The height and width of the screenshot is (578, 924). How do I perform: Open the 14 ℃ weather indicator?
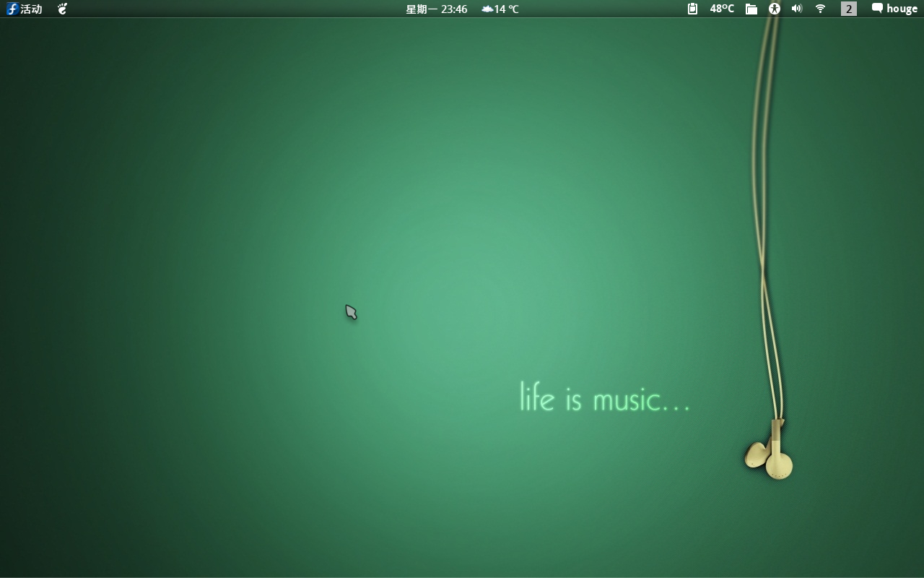(500, 9)
